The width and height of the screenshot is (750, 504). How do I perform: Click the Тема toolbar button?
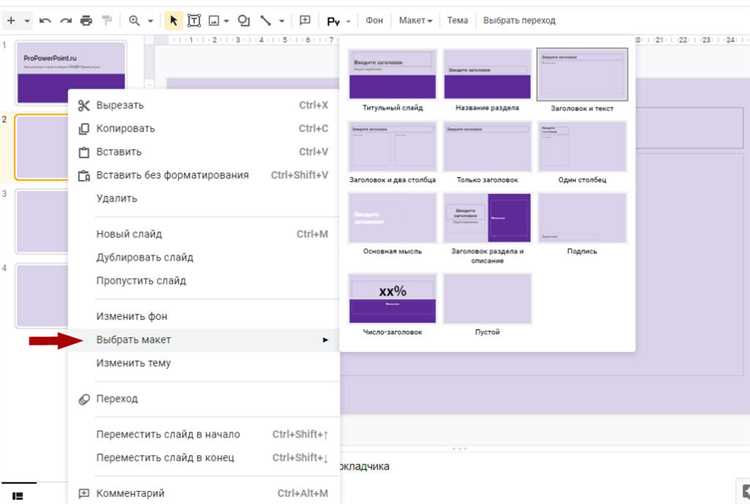tap(457, 21)
